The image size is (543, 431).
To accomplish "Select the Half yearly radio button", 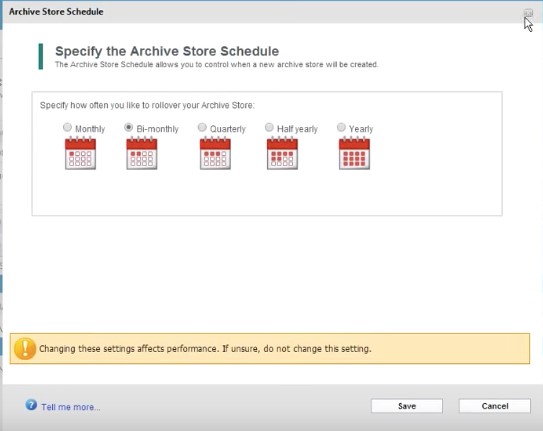I will (269, 127).
